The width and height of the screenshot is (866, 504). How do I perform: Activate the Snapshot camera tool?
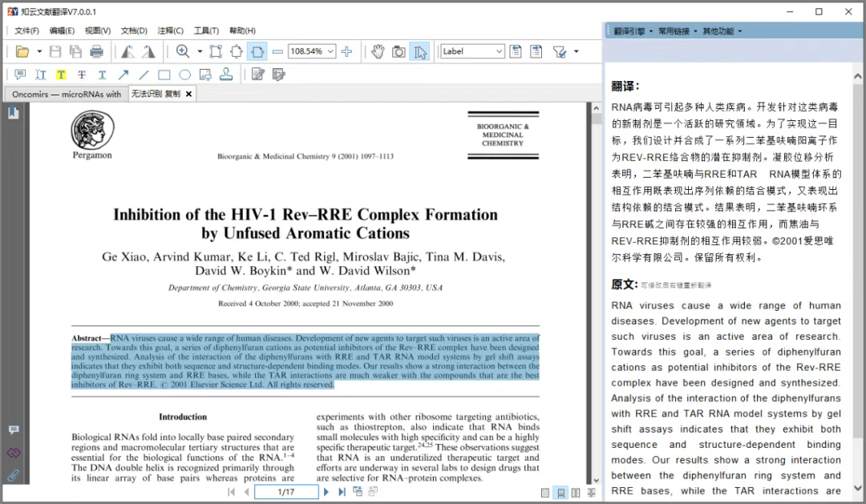399,52
